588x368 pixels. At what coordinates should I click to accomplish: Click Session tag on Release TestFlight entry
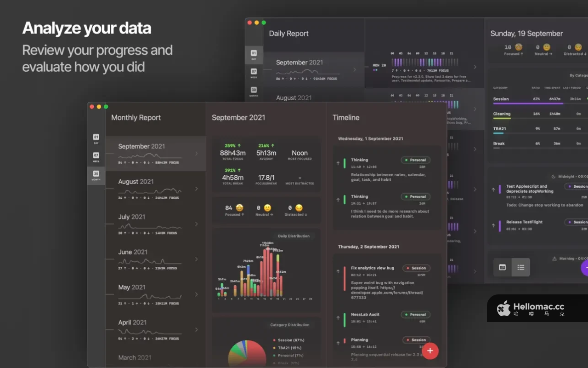coord(577,222)
